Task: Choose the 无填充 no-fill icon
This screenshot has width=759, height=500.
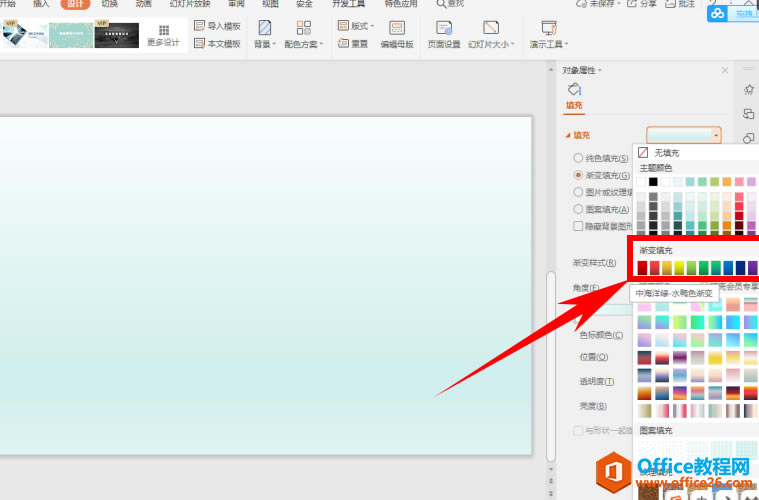Action: (x=643, y=152)
